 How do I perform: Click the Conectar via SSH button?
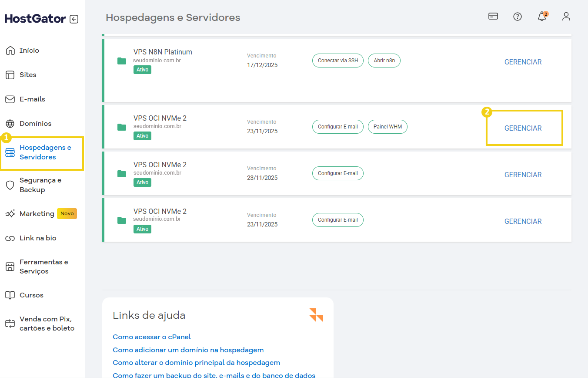(x=338, y=61)
